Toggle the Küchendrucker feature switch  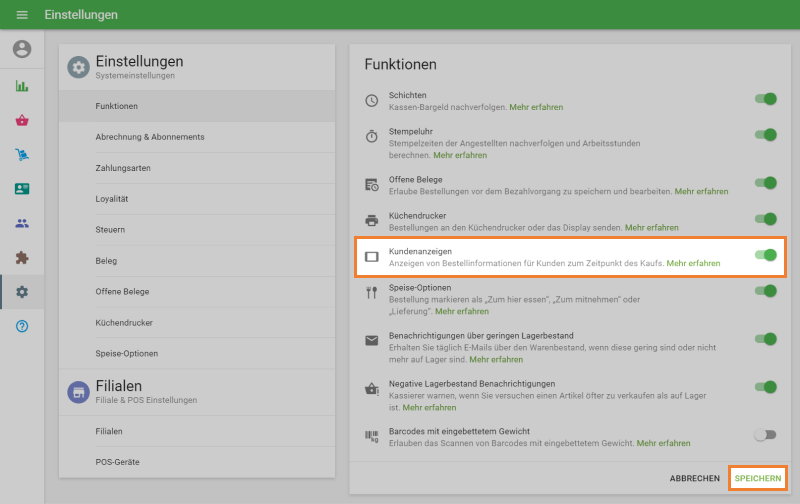765,219
